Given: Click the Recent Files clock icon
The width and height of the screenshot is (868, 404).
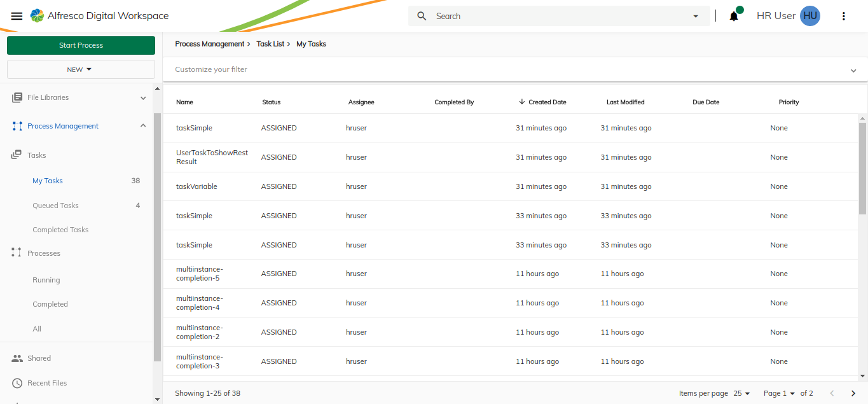Looking at the screenshot, I should (x=17, y=383).
